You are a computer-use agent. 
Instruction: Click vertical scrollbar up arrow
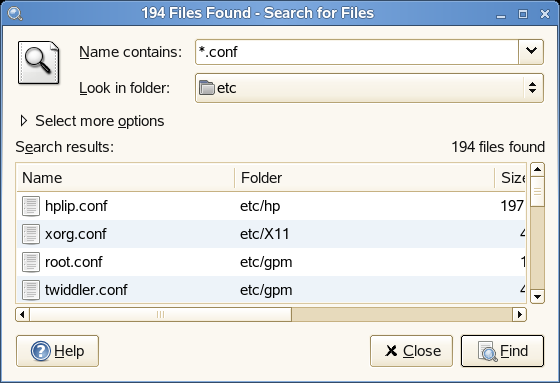pyautogui.click(x=537, y=169)
